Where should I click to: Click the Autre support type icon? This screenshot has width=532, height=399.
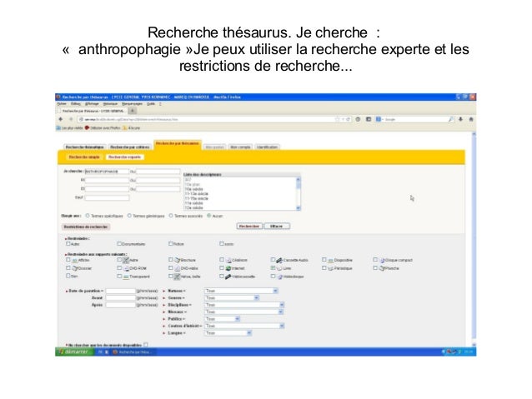(x=126, y=261)
